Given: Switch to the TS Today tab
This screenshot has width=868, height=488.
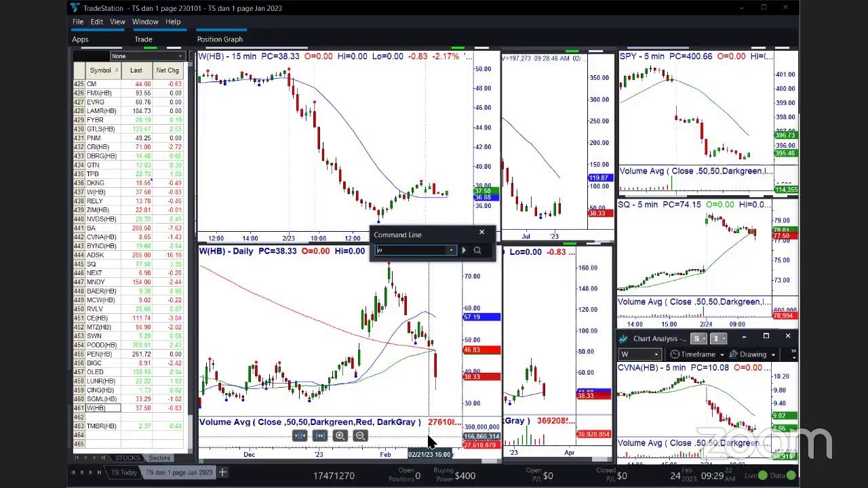Looking at the screenshot, I should pyautogui.click(x=124, y=472).
